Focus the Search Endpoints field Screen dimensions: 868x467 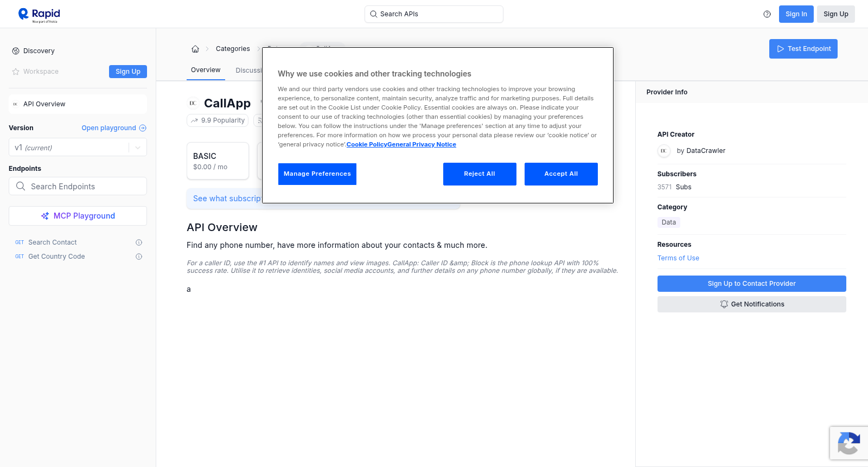click(x=78, y=186)
